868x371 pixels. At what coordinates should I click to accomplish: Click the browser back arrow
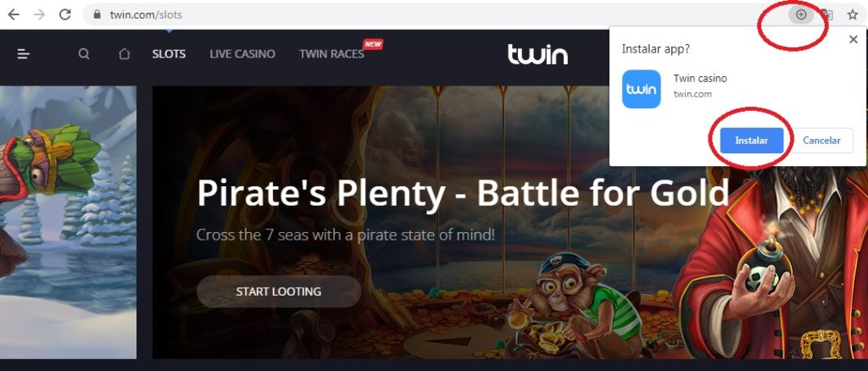coord(14,15)
